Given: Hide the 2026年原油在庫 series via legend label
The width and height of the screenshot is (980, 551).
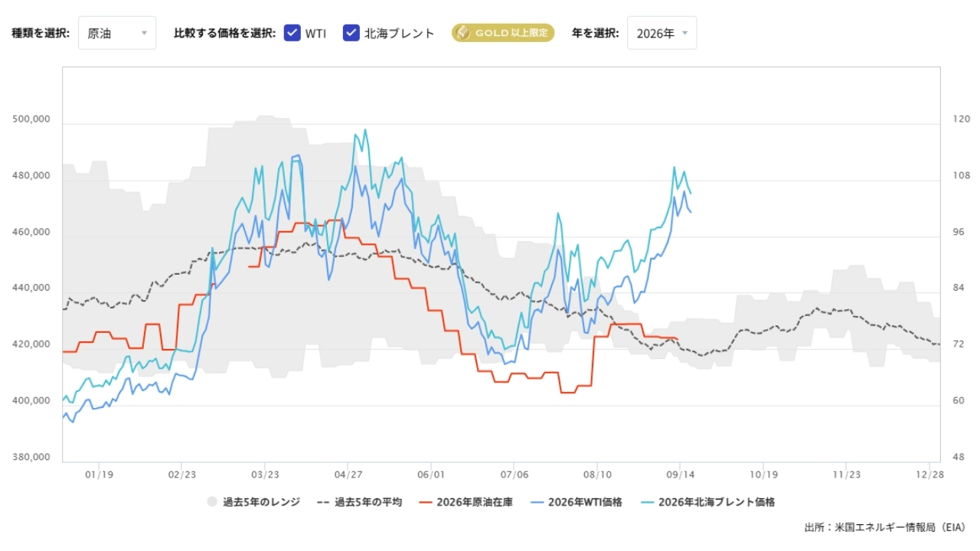Looking at the screenshot, I should (475, 502).
